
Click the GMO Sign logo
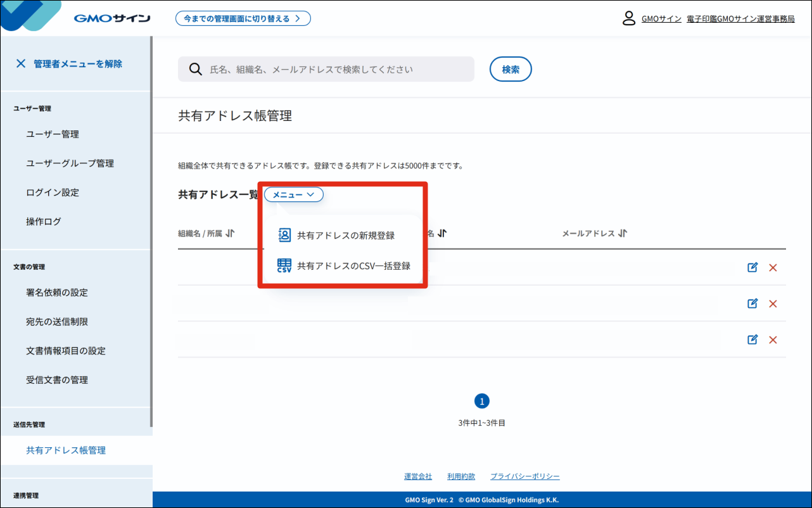click(111, 18)
